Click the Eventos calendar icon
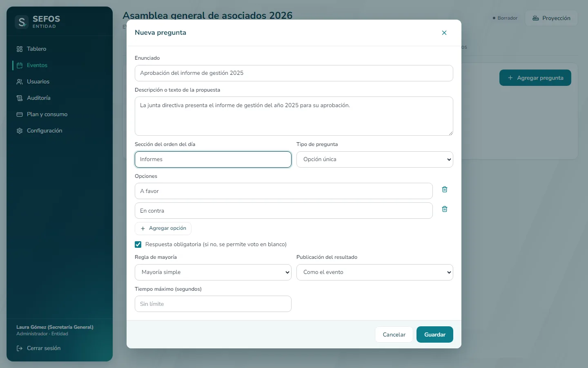Image resolution: width=588 pixels, height=368 pixels. 20,65
